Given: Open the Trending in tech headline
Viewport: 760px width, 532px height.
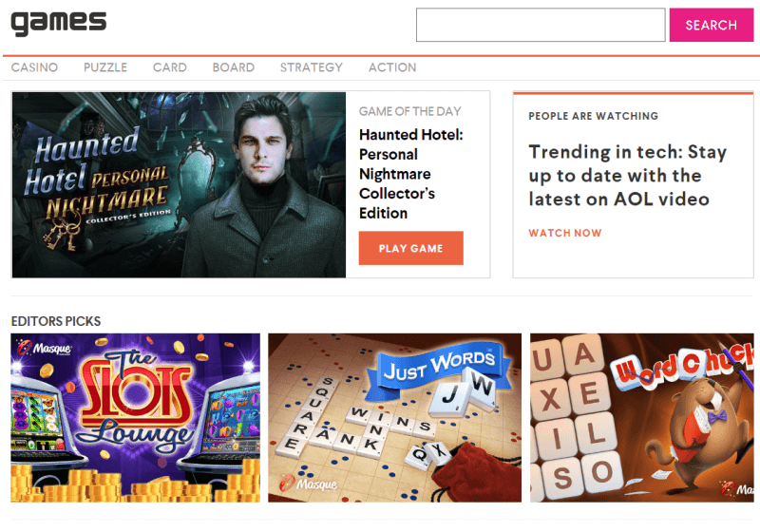Looking at the screenshot, I should pos(627,176).
